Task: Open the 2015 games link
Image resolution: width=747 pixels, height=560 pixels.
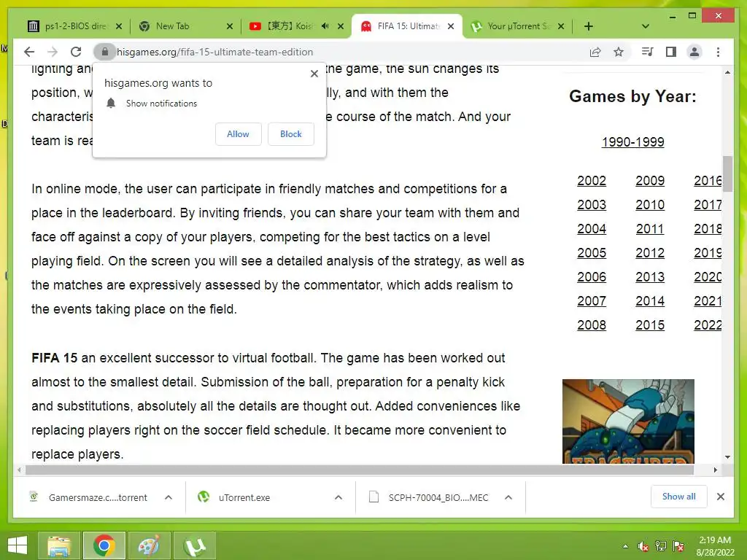Action: (x=650, y=324)
